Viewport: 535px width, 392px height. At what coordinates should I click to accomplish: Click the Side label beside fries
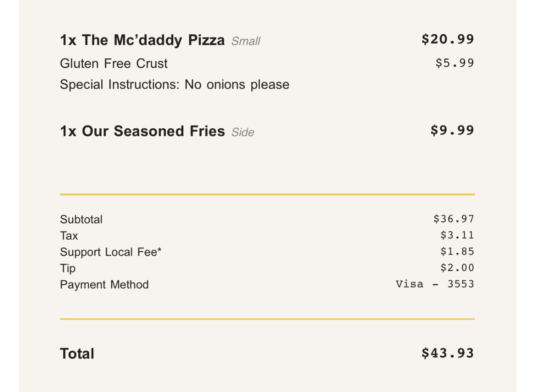(x=242, y=132)
